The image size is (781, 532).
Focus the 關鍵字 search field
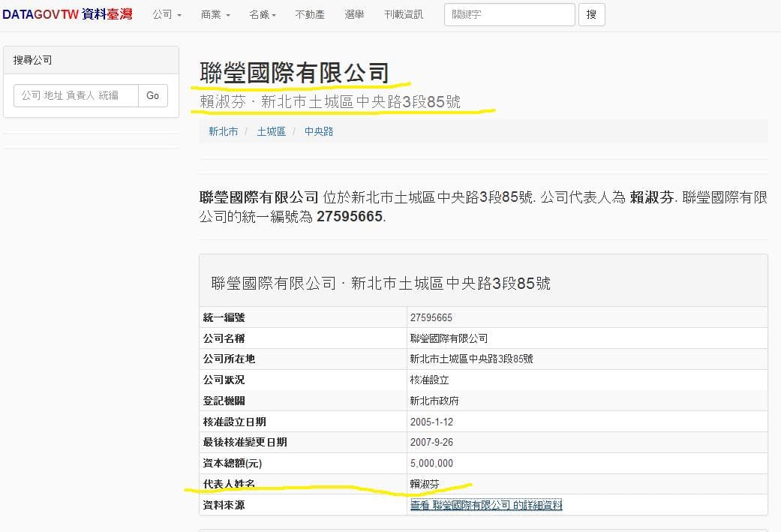[x=509, y=14]
